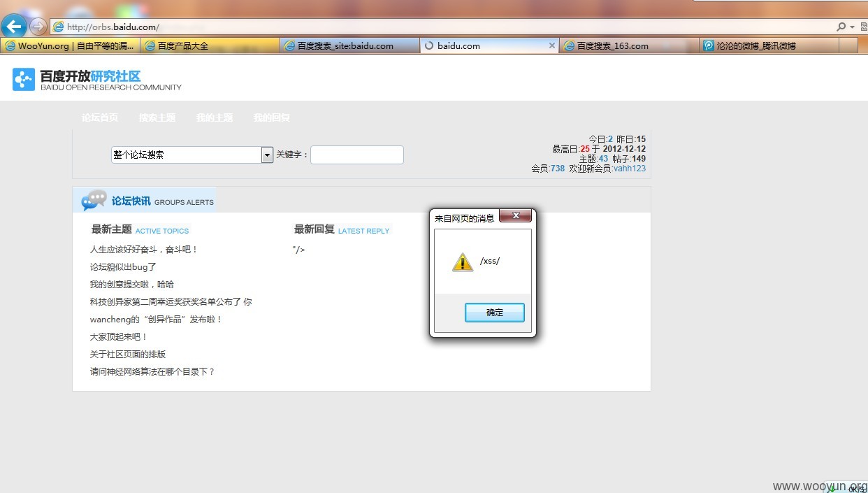Close the 来自网页的消息 dialog
The height and width of the screenshot is (493, 868).
516,215
